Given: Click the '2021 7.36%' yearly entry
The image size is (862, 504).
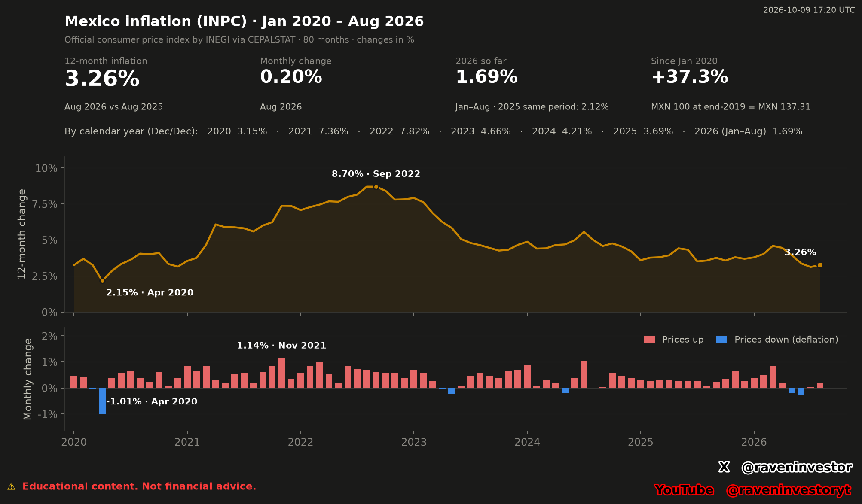Looking at the screenshot, I should coord(318,131).
